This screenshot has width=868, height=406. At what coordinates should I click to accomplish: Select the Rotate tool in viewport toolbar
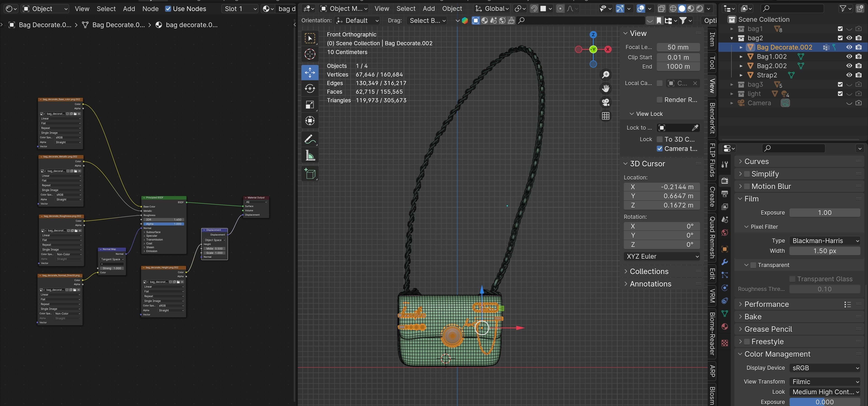[310, 89]
